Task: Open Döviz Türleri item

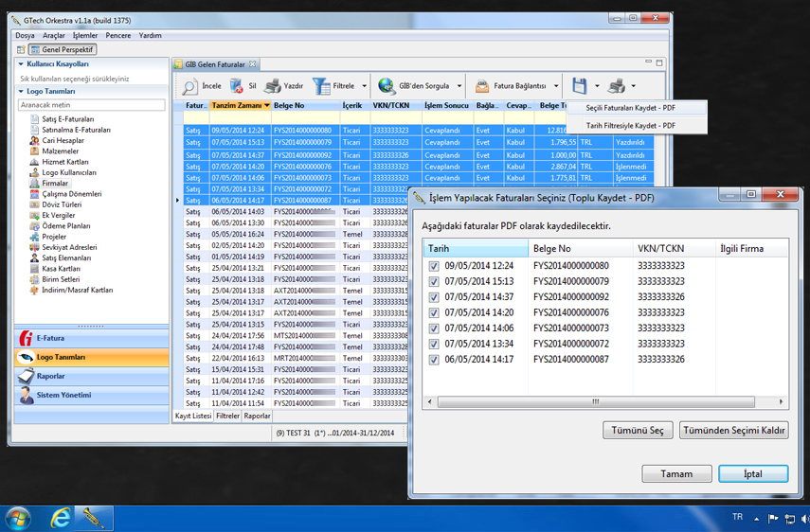Action: (x=62, y=204)
